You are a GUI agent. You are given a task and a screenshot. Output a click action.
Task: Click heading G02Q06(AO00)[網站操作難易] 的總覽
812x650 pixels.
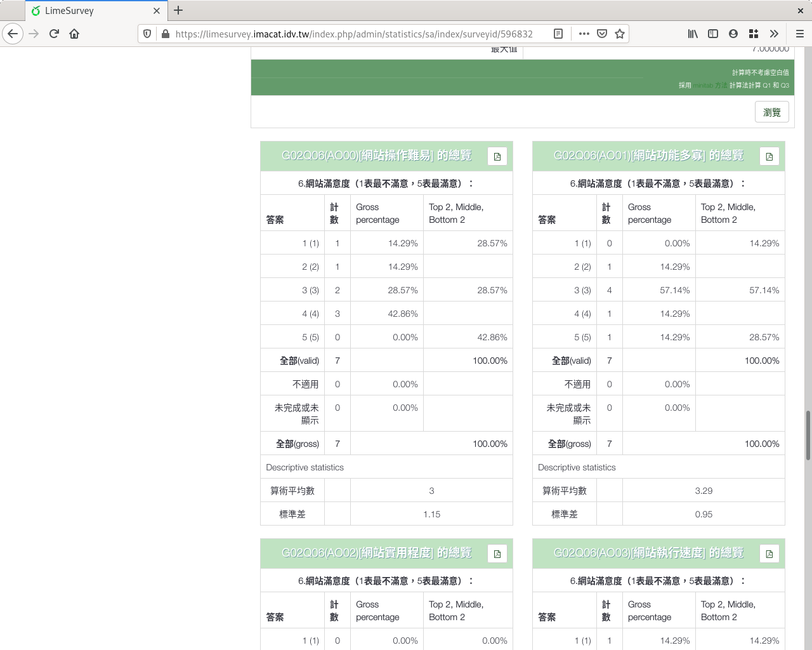(377, 156)
